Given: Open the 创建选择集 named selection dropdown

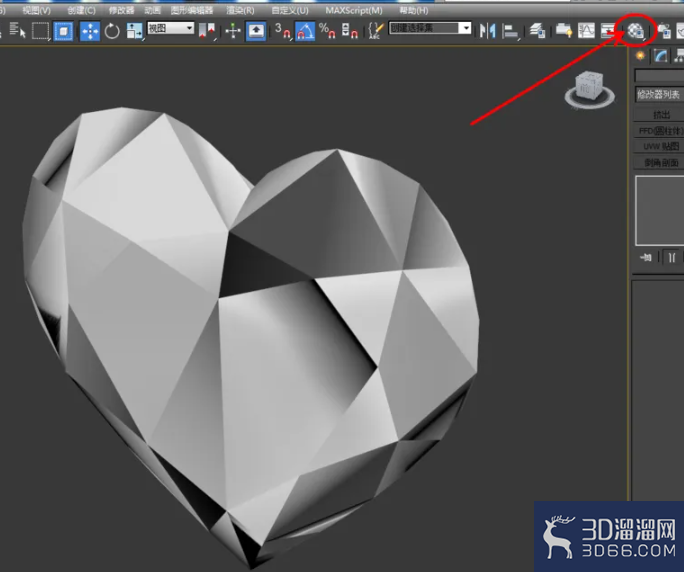Looking at the screenshot, I should (430, 28).
